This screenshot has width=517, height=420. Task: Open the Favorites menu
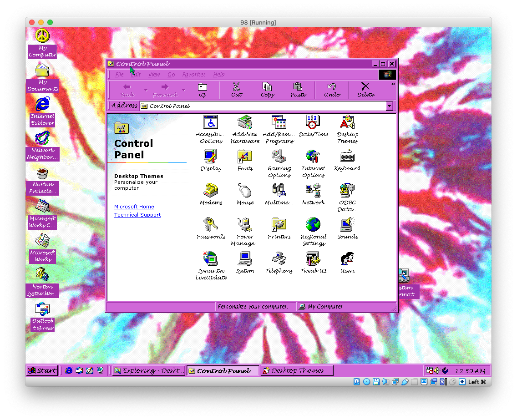click(194, 75)
